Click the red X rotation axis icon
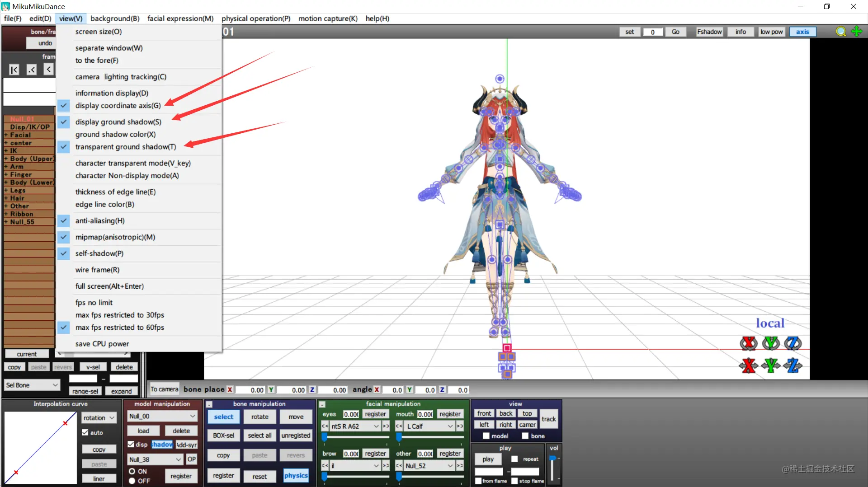 pos(749,343)
